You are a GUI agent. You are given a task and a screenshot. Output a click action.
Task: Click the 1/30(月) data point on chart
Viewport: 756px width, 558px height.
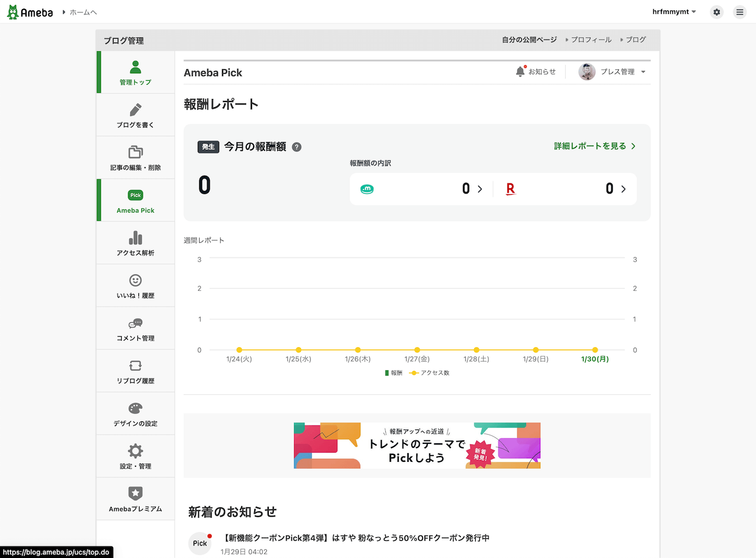click(595, 350)
